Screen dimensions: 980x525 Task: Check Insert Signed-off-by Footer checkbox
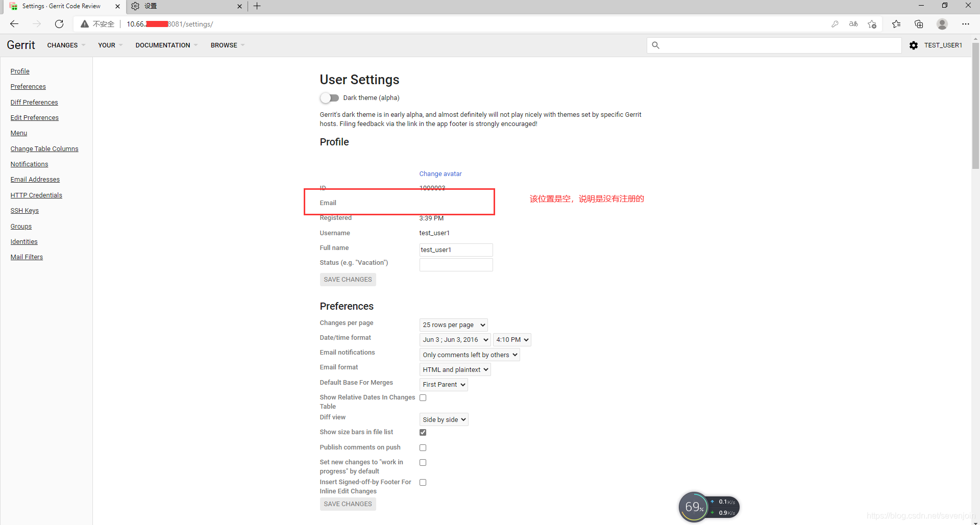(423, 482)
